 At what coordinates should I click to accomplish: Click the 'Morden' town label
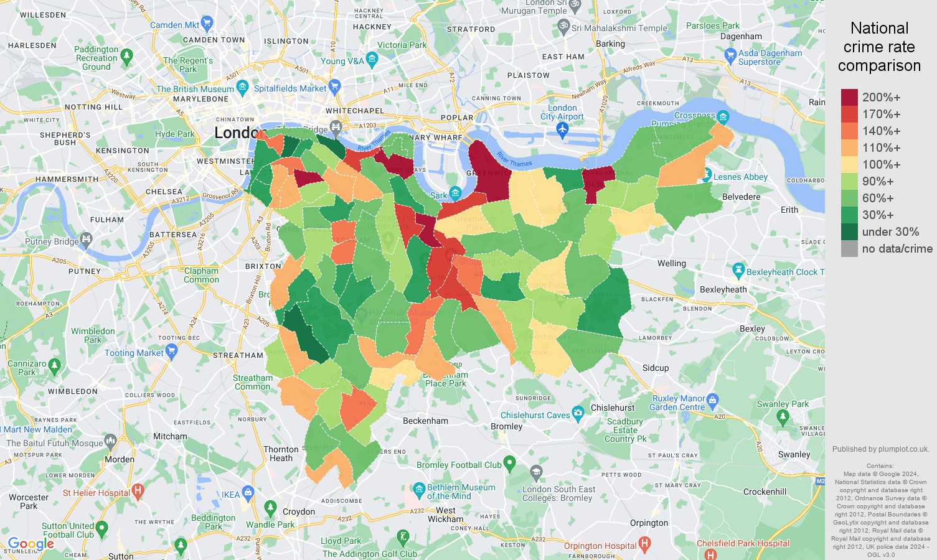click(120, 459)
